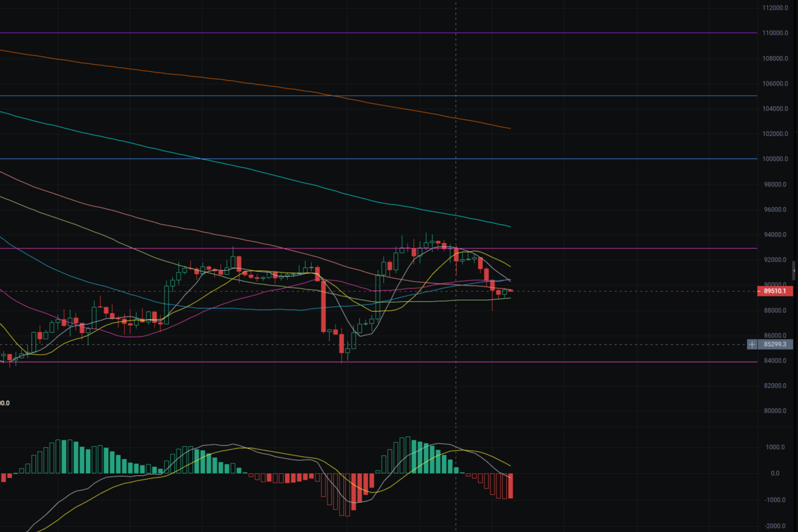The width and height of the screenshot is (798, 532).
Task: Click the MACD -2000.0 axis label
Action: pyautogui.click(x=774, y=526)
